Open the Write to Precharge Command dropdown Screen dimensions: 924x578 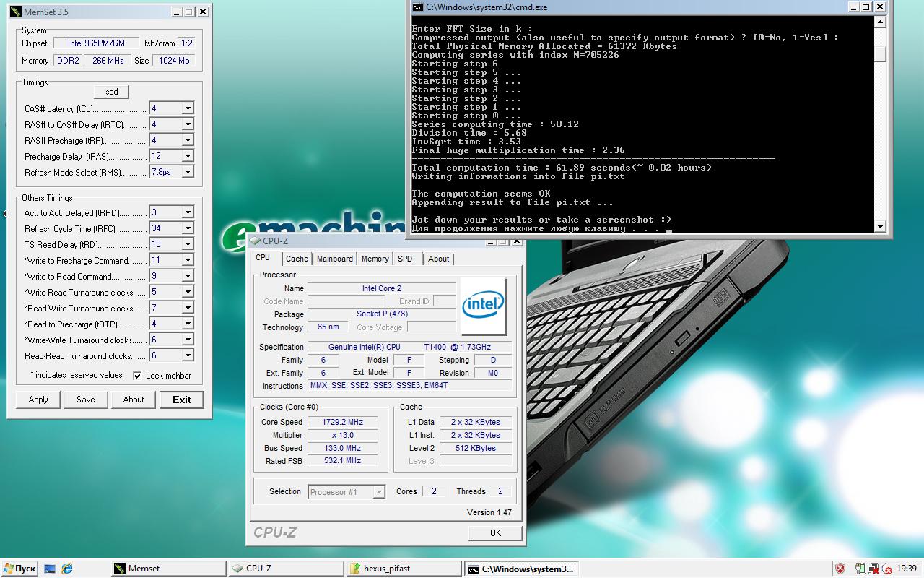[x=188, y=260]
